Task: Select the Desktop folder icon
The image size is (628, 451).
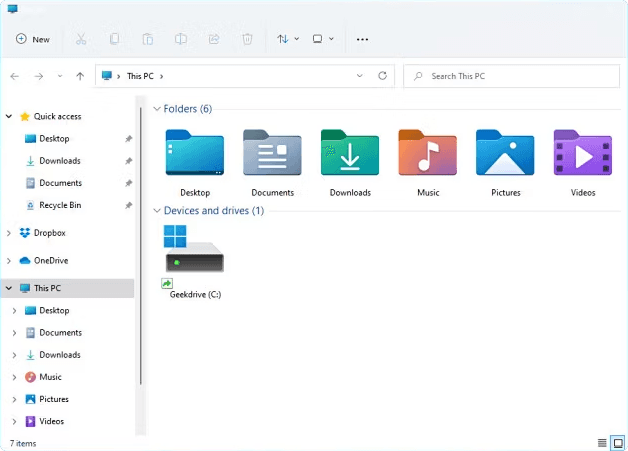Action: [x=195, y=152]
